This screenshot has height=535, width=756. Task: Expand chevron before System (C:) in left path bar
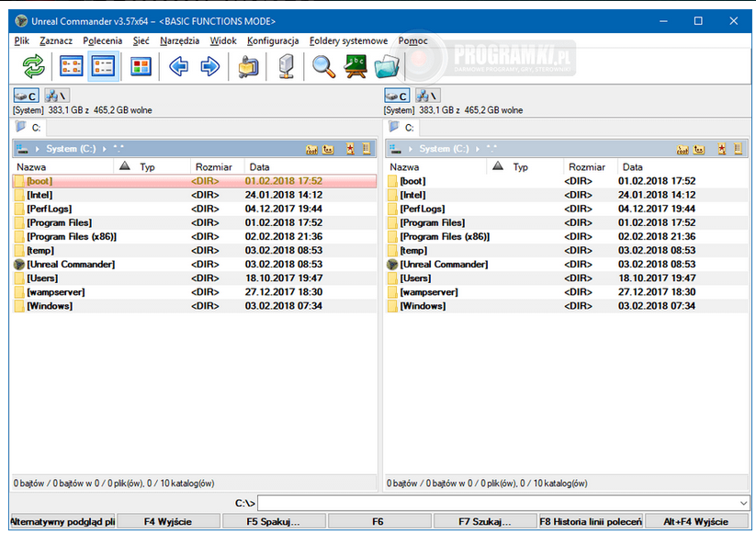tap(37, 149)
